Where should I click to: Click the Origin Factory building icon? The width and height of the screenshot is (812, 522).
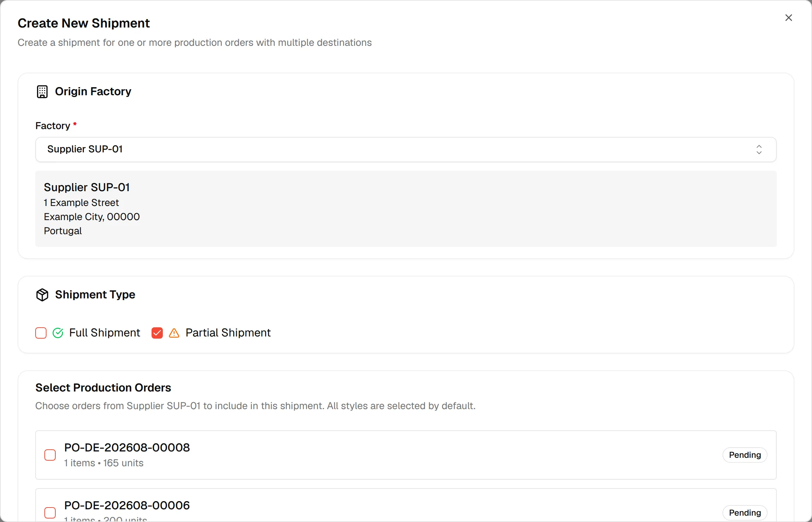point(42,92)
